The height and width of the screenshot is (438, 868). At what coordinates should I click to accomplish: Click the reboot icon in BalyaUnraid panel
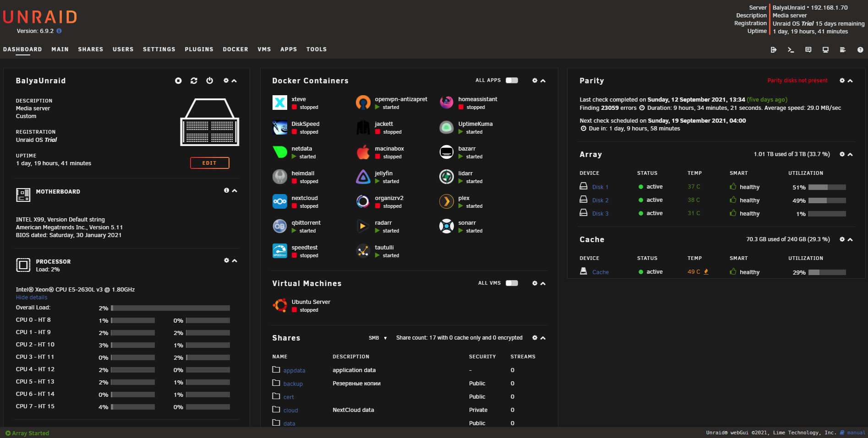pos(194,81)
